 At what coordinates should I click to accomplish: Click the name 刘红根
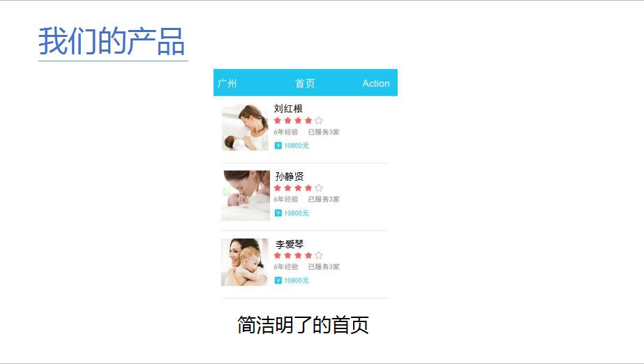point(288,108)
